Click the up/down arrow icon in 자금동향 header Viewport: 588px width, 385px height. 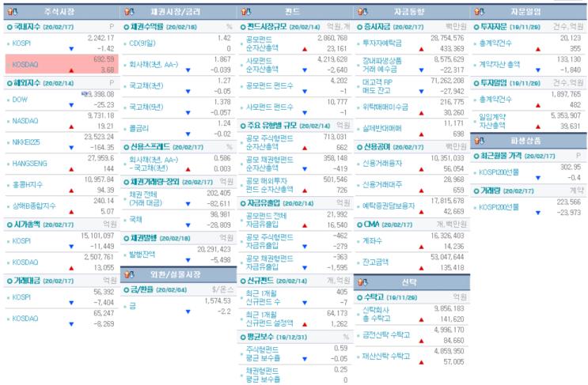[x=362, y=12]
